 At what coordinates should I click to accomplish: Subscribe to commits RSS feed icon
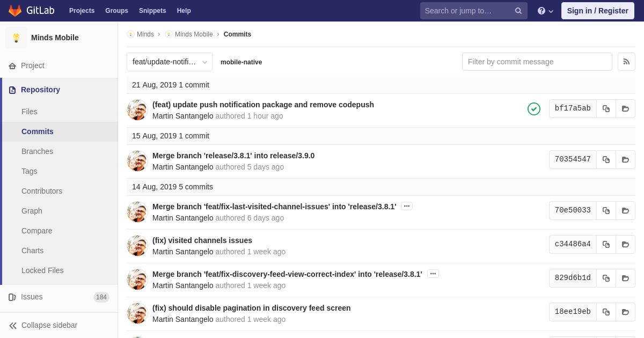pyautogui.click(x=626, y=62)
